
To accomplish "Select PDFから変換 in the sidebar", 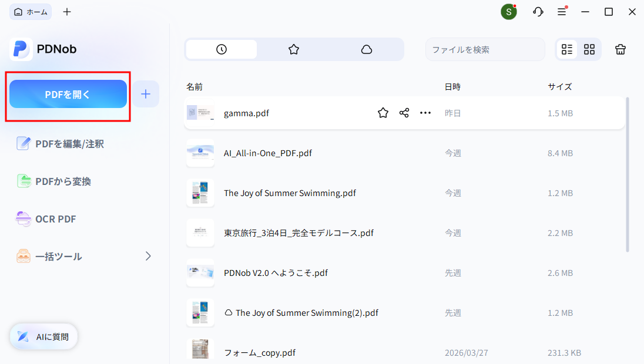I will (x=54, y=181).
